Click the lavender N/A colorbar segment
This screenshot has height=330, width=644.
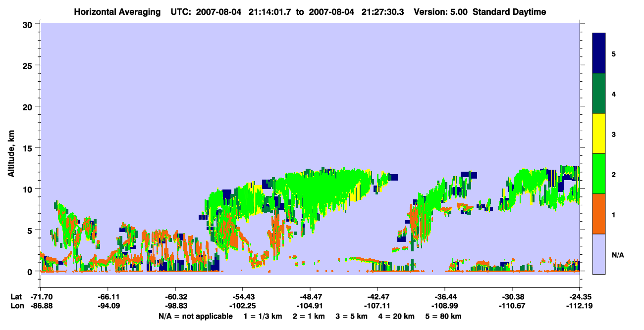click(599, 253)
